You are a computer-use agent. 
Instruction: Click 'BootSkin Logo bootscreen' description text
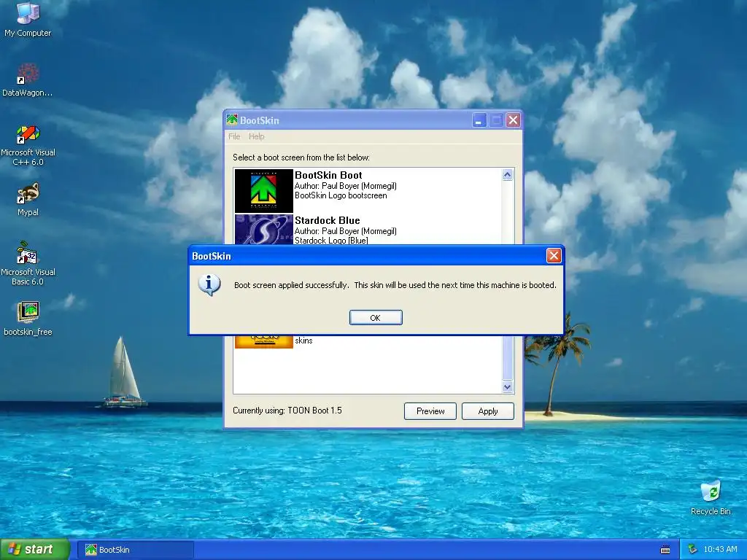point(341,195)
